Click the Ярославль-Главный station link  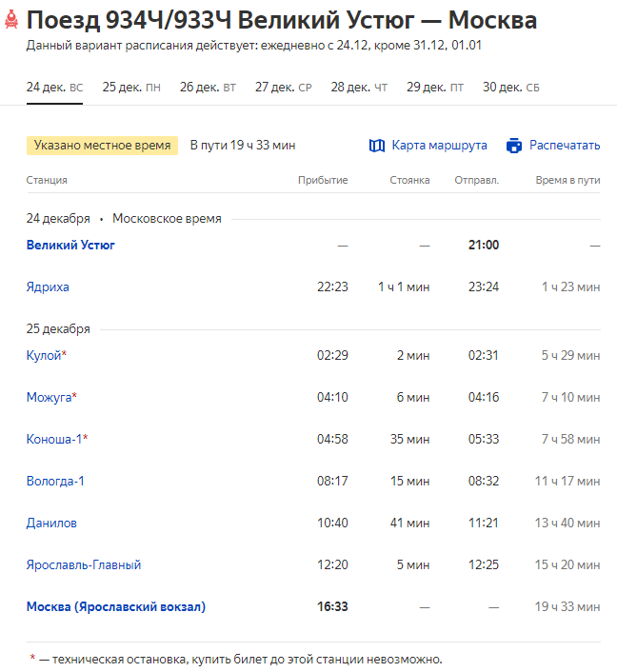click(x=84, y=564)
